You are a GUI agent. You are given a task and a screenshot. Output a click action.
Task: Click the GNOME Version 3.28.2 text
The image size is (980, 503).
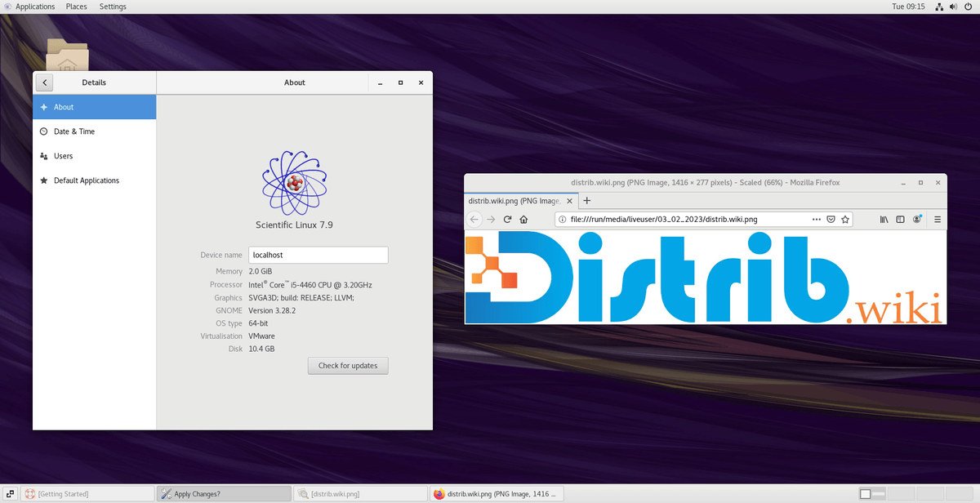(272, 310)
